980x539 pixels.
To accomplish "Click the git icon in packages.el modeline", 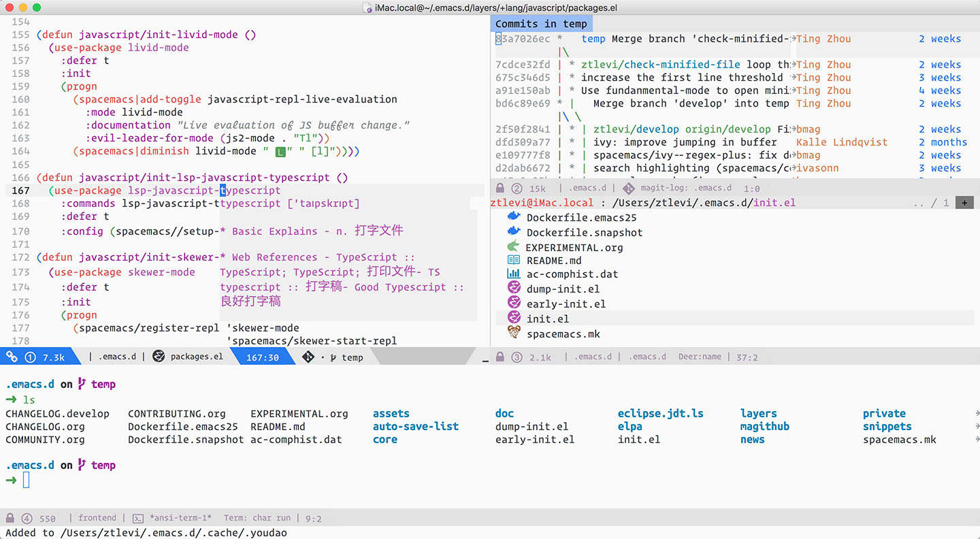I will (x=308, y=357).
